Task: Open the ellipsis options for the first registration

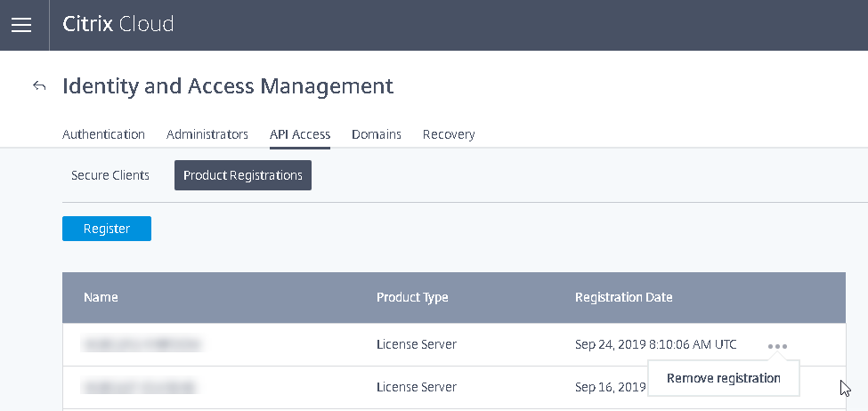Action: (x=776, y=346)
